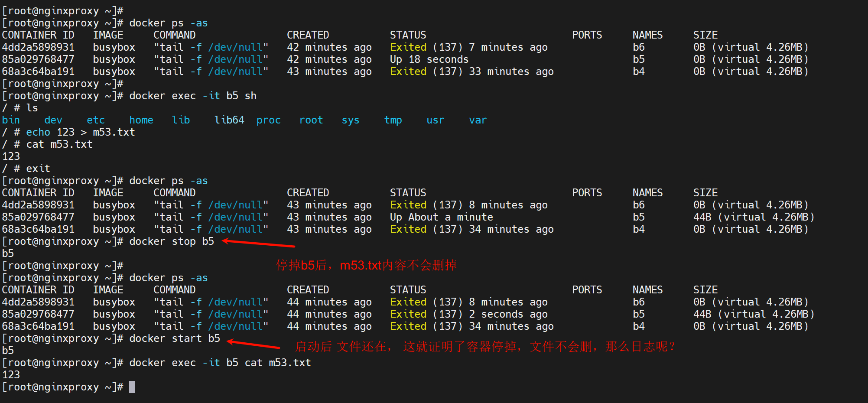The width and height of the screenshot is (868, 403).
Task: Click the red arrow pointing at docker stop b5
Action: pyautogui.click(x=259, y=244)
